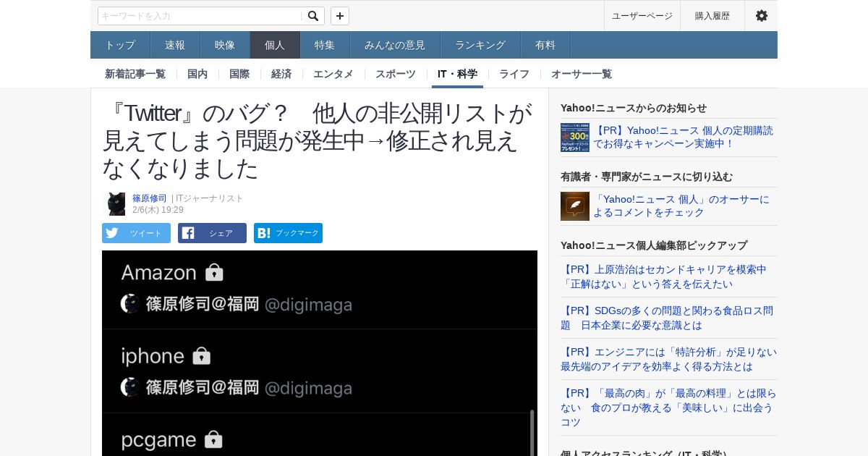The width and height of the screenshot is (868, 456).
Task: Click the keyword search input field
Action: click(200, 16)
